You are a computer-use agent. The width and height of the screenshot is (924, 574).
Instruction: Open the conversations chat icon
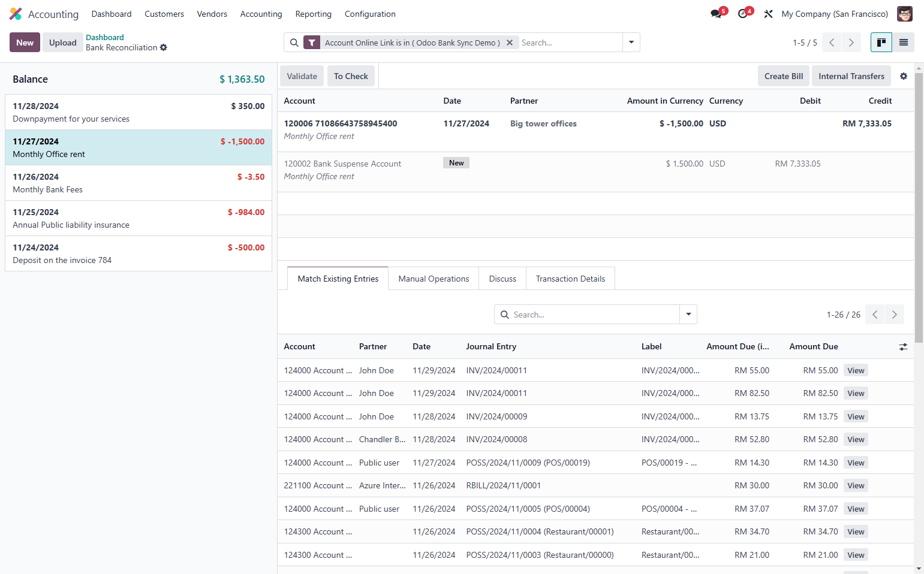pos(717,13)
